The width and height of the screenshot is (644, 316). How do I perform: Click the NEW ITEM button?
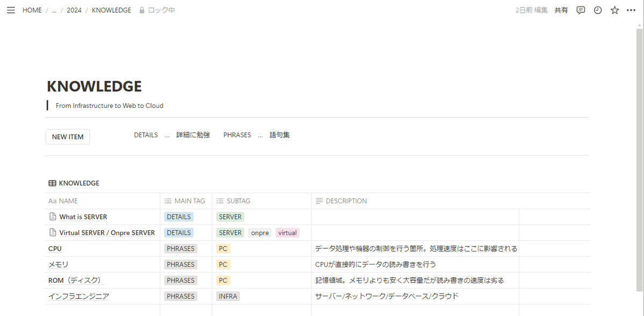[x=68, y=137]
